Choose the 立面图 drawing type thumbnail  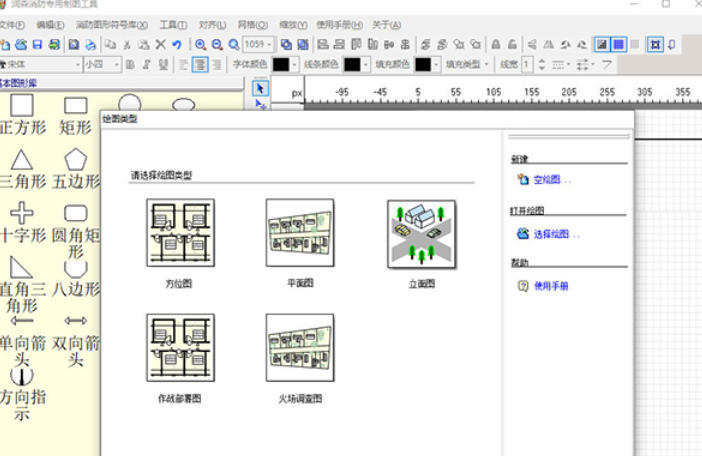421,234
